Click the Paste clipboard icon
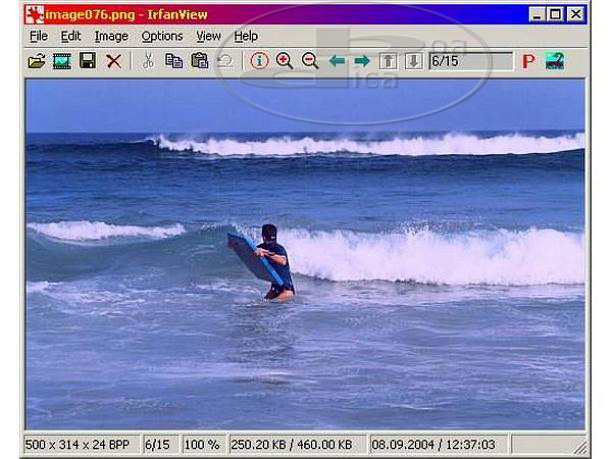Screen dimensions: 612x459 [200, 61]
